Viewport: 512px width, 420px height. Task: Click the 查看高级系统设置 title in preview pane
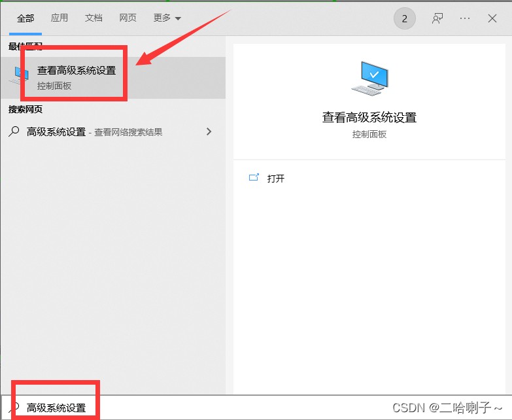coord(369,117)
